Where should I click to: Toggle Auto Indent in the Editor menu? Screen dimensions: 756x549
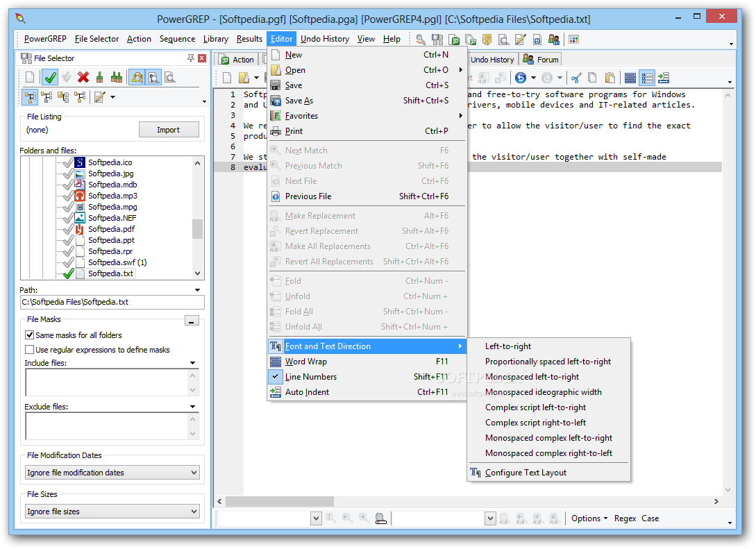click(367, 392)
